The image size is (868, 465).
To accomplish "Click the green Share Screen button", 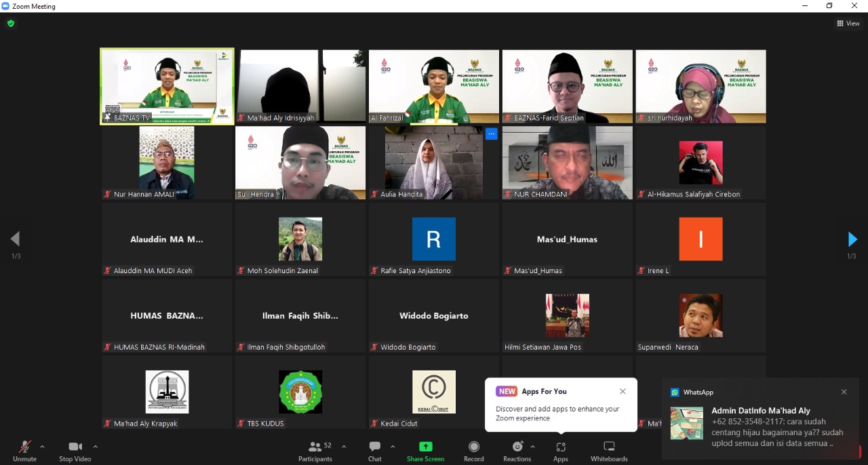I will click(425, 450).
